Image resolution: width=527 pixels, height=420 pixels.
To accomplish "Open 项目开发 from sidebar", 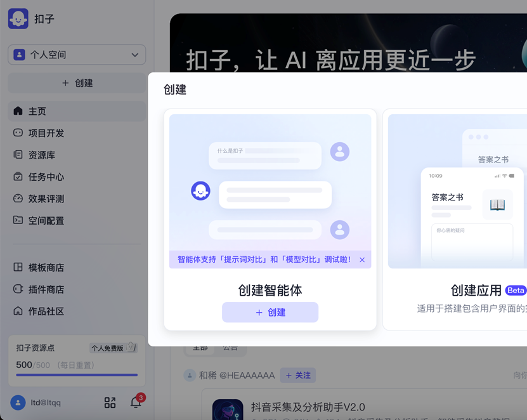I will tap(46, 133).
